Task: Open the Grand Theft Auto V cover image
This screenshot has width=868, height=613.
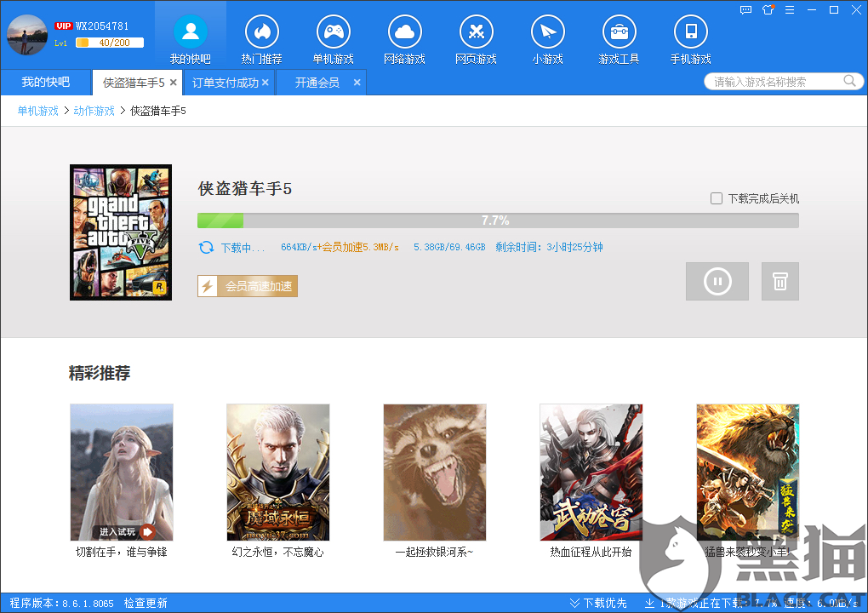Action: 121,232
